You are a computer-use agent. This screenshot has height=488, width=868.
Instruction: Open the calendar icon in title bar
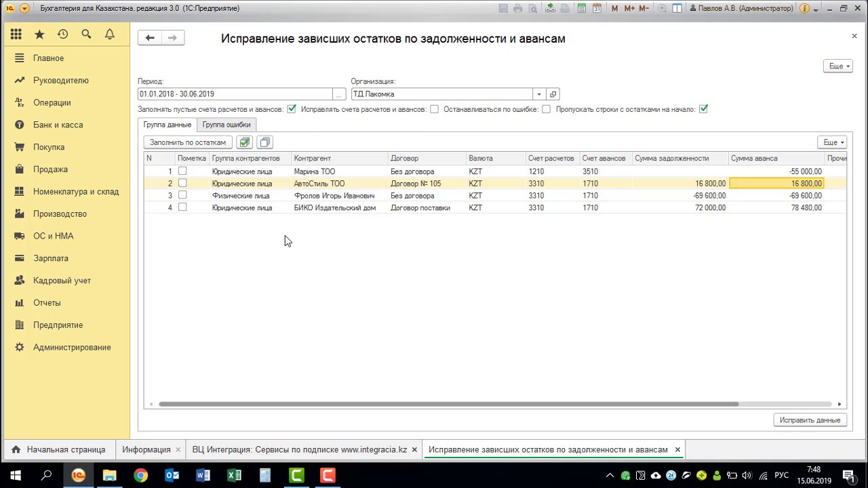pyautogui.click(x=597, y=8)
